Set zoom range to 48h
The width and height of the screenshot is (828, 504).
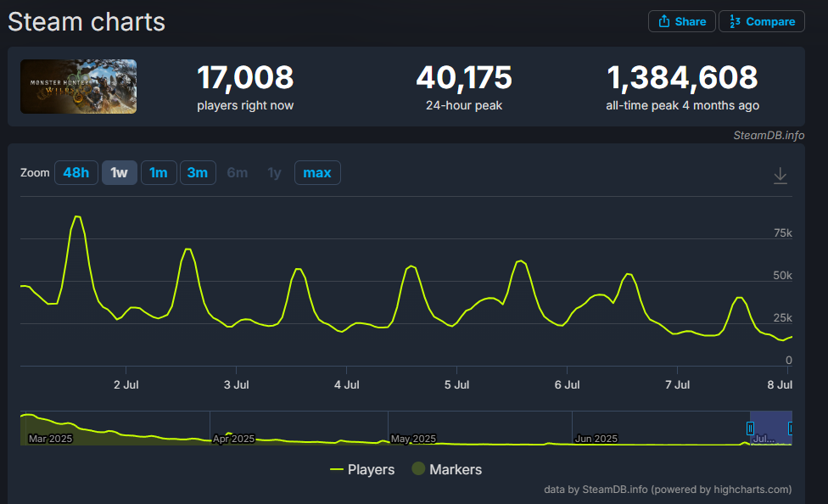(76, 173)
